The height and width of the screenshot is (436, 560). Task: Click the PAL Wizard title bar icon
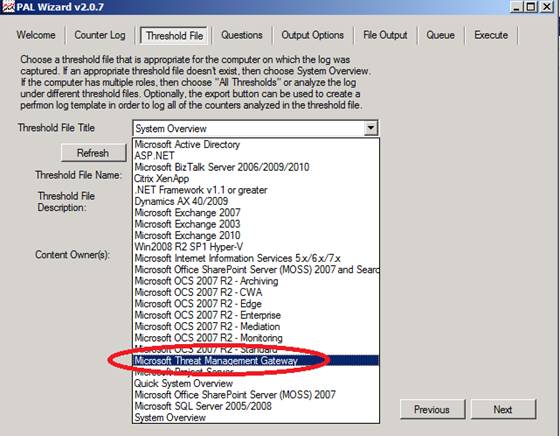[8, 6]
